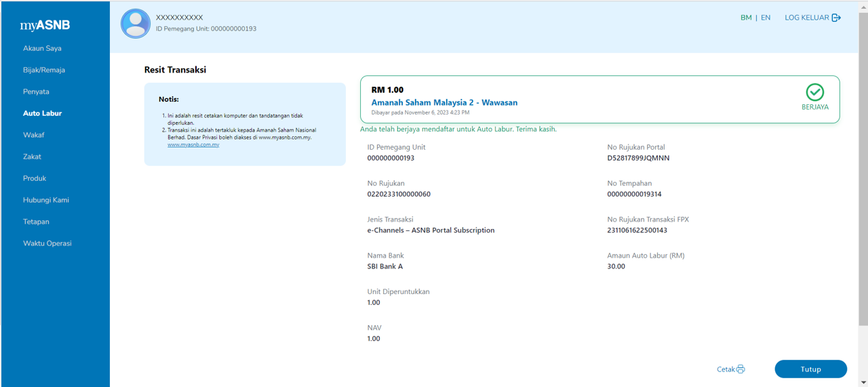The width and height of the screenshot is (868, 387).
Task: Click Cetak to print receipt
Action: (x=726, y=369)
